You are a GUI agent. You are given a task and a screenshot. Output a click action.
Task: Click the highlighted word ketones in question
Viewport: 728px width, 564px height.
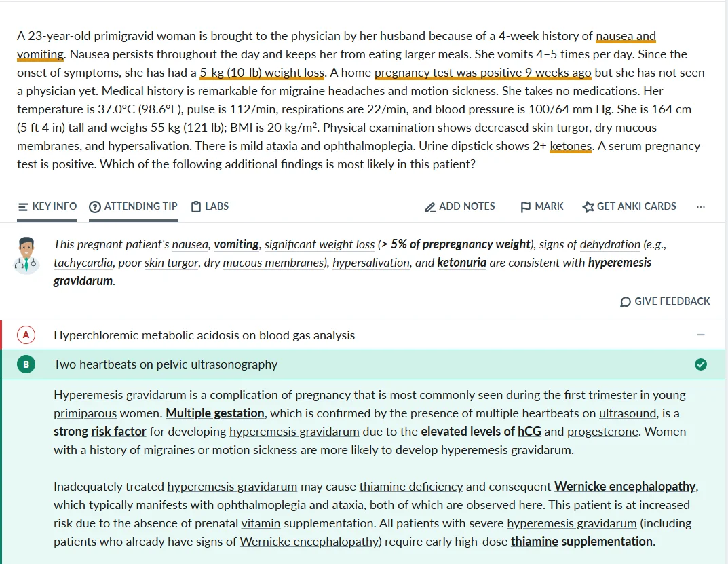[571, 146]
